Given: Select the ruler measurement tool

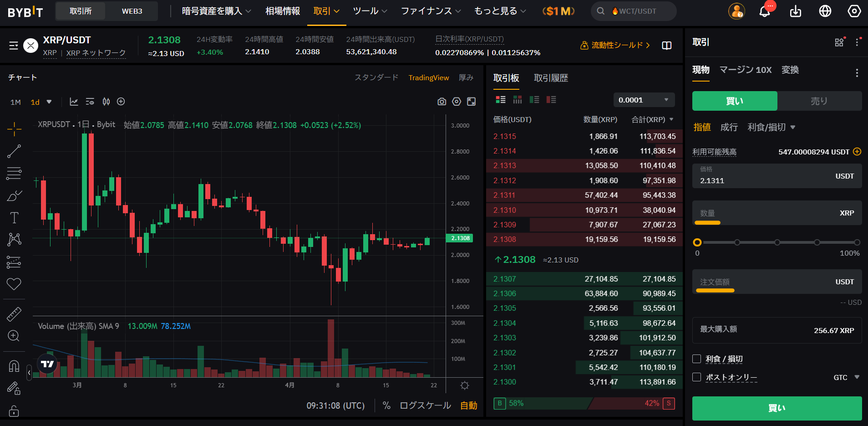Looking at the screenshot, I should tap(14, 313).
